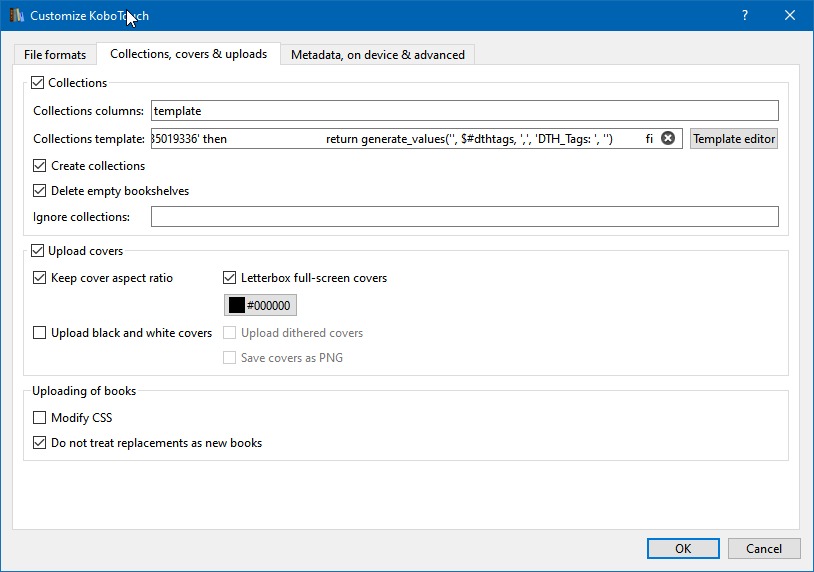Screen dimensions: 814x572
Task: Click the Collections columns input field
Action: [465, 111]
